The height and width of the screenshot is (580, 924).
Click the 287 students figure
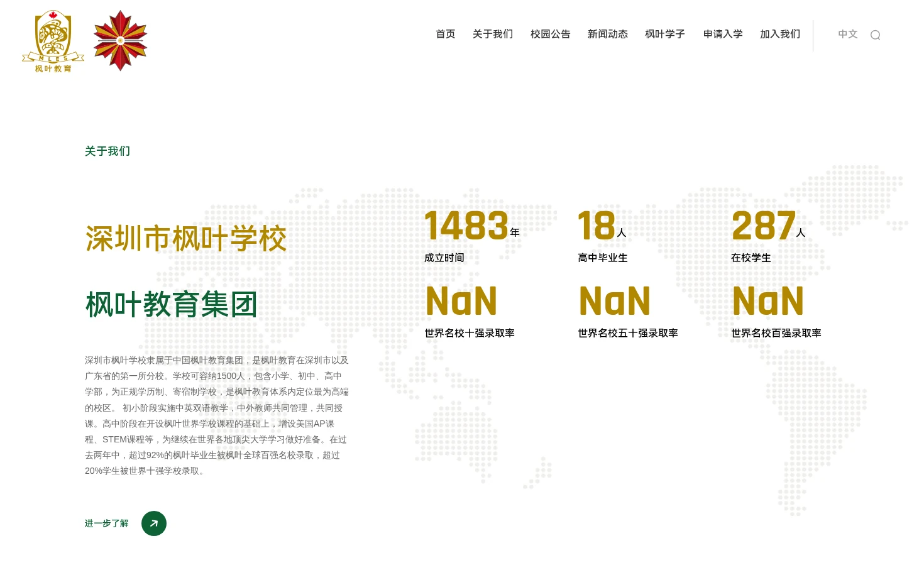pyautogui.click(x=764, y=226)
